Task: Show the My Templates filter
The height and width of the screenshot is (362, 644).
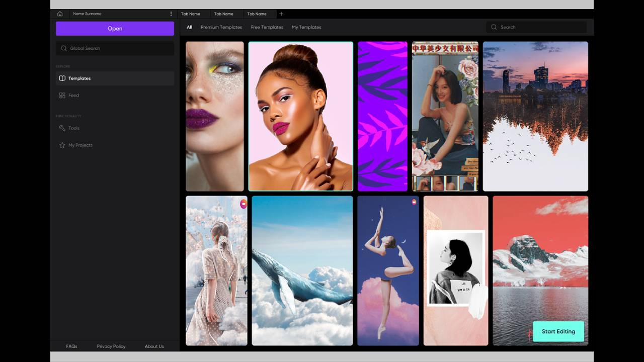Action: (x=306, y=27)
